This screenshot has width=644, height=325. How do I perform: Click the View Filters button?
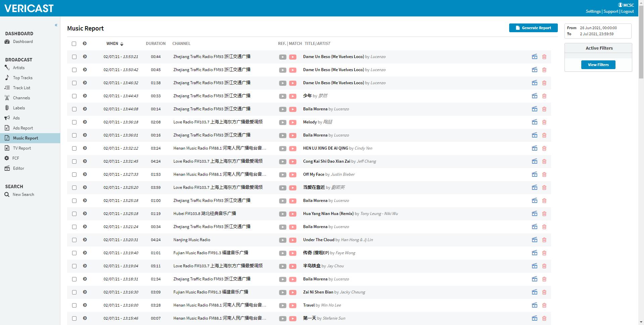[598, 65]
